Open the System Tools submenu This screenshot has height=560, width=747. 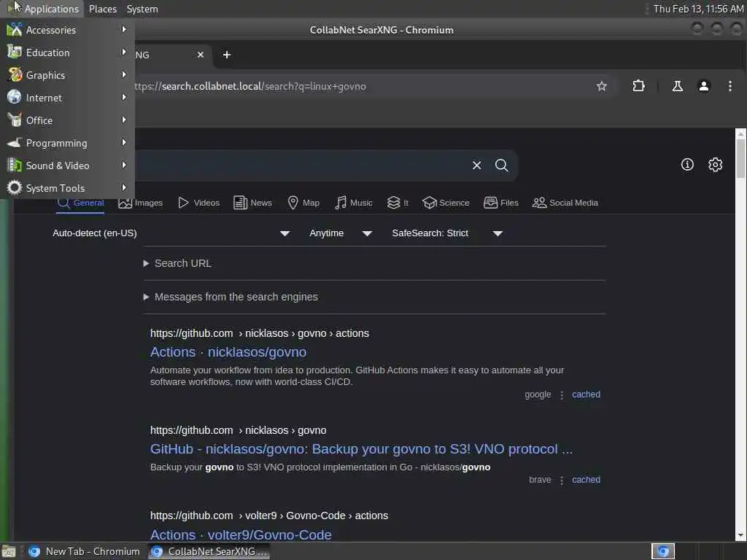point(67,188)
